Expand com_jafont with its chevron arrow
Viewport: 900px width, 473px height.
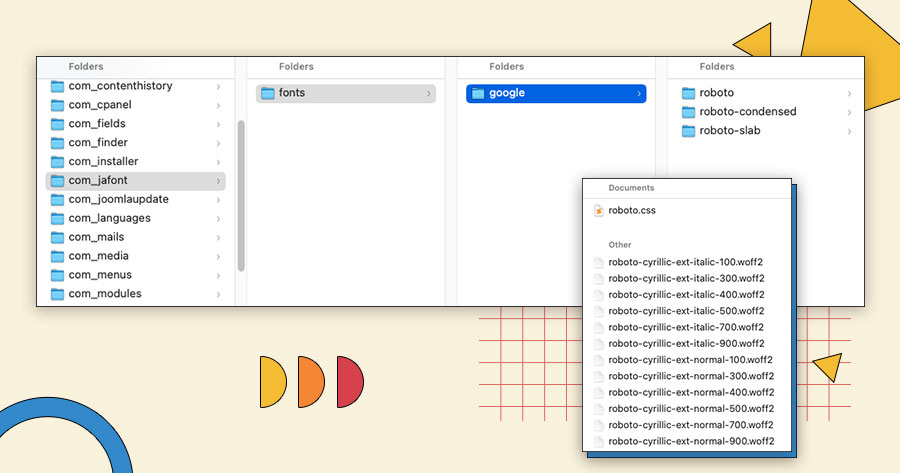[218, 181]
